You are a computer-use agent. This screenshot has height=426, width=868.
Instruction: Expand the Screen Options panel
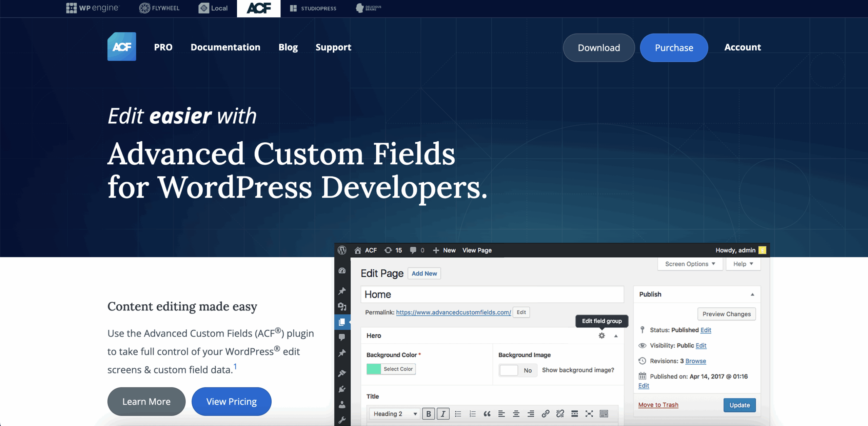pyautogui.click(x=690, y=264)
